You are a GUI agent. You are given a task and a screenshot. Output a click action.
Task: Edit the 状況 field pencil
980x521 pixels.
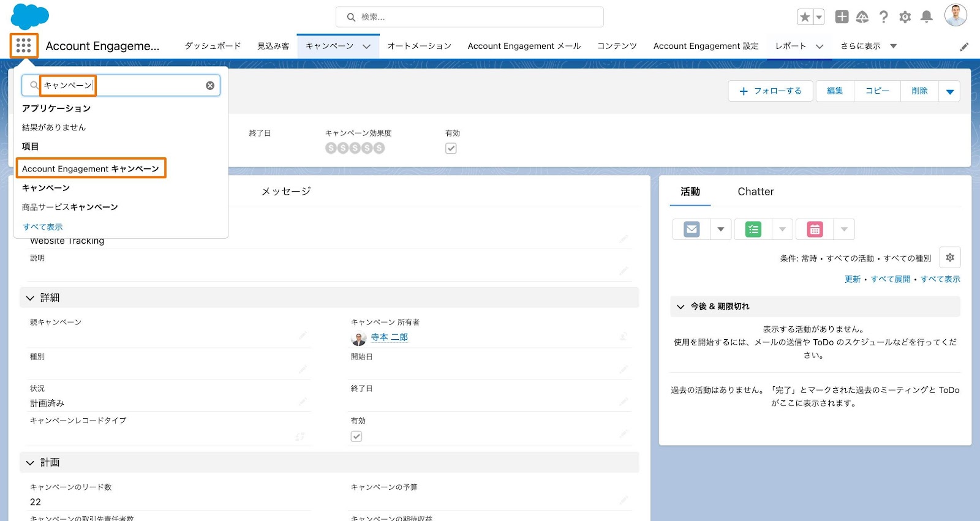(303, 402)
